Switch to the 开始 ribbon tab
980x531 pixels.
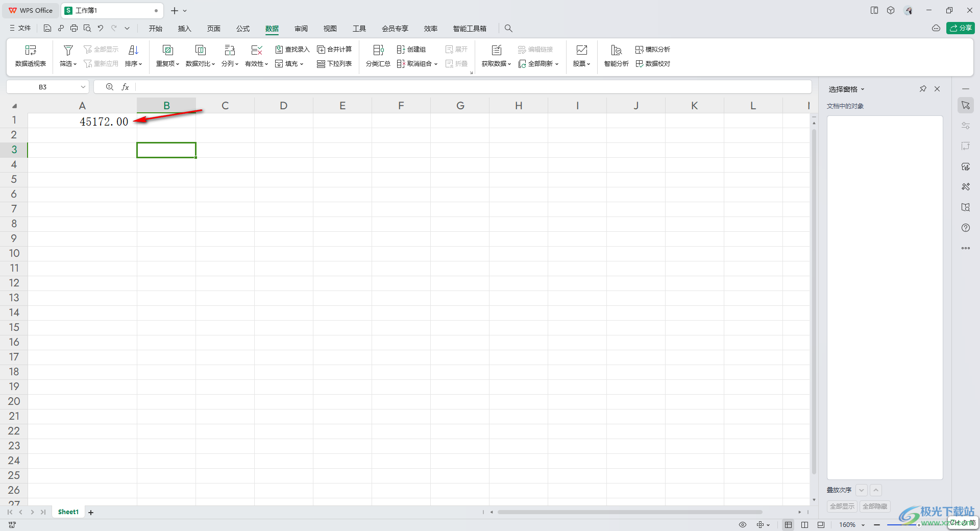tap(155, 29)
